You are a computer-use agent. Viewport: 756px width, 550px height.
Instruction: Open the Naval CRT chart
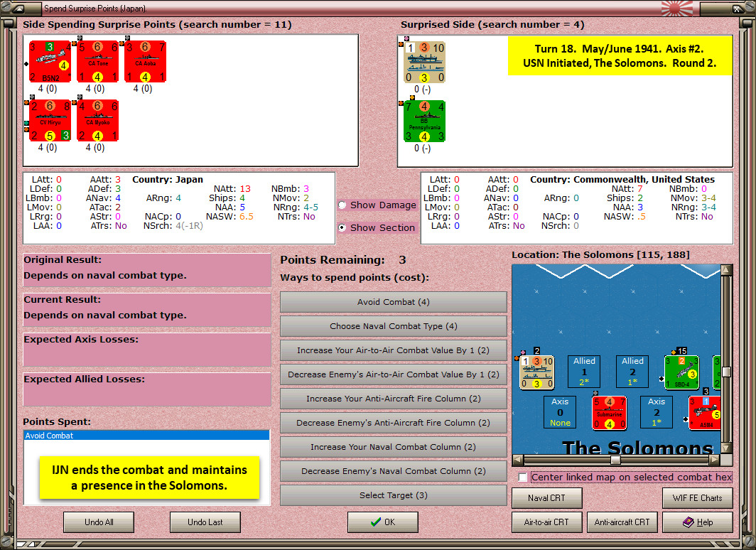[x=547, y=498]
